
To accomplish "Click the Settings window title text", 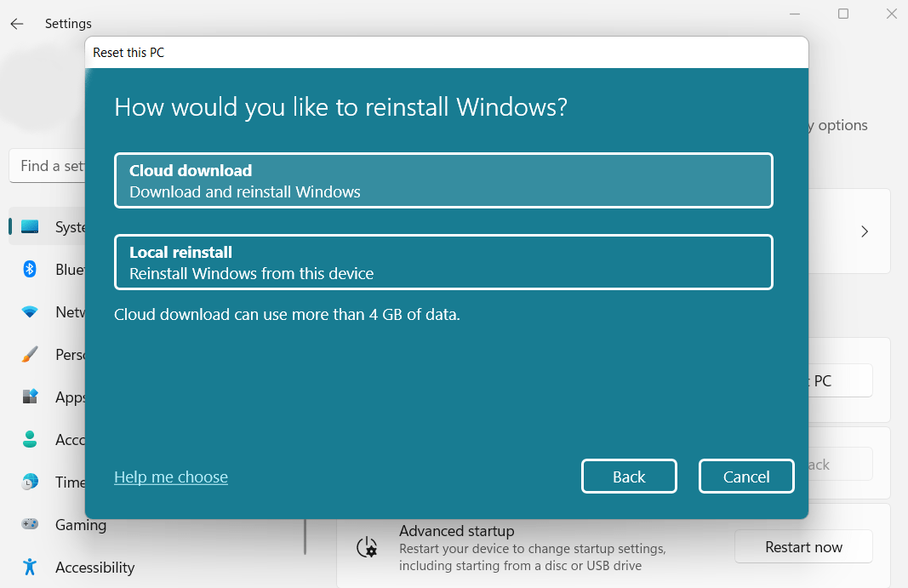I will pyautogui.click(x=68, y=24).
